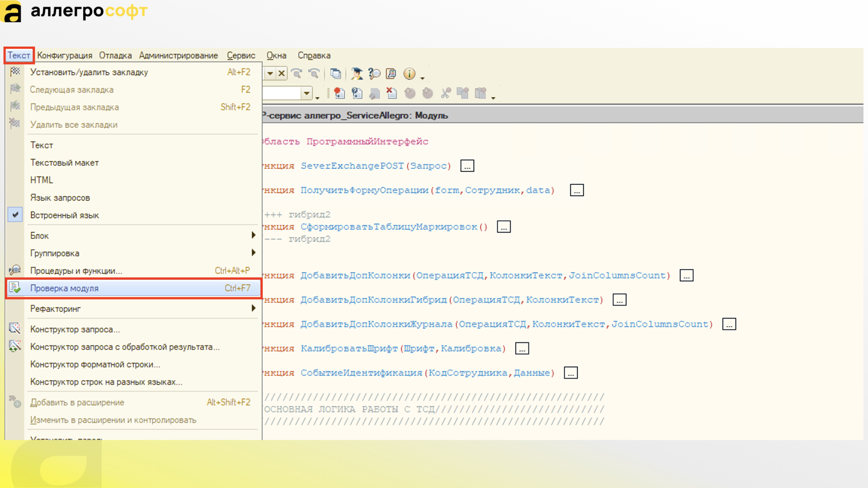Clear search field with the X button
The image size is (868, 488).
coord(282,73)
